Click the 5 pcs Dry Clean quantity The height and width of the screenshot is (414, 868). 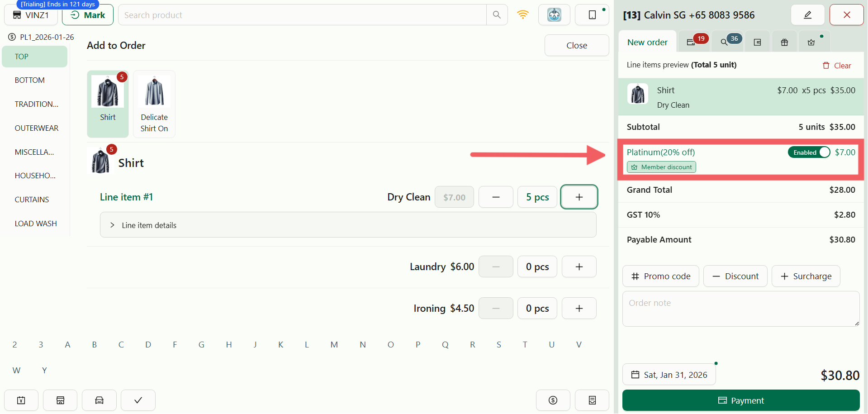tap(537, 197)
